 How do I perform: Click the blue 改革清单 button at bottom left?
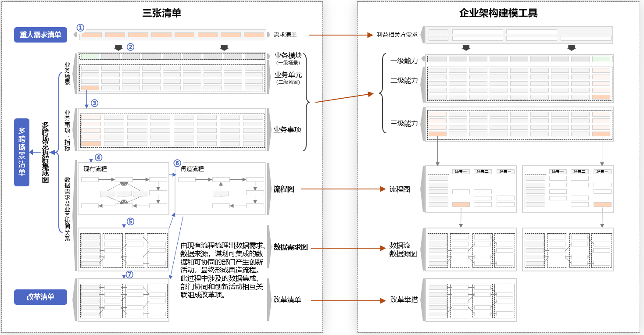[40, 297]
